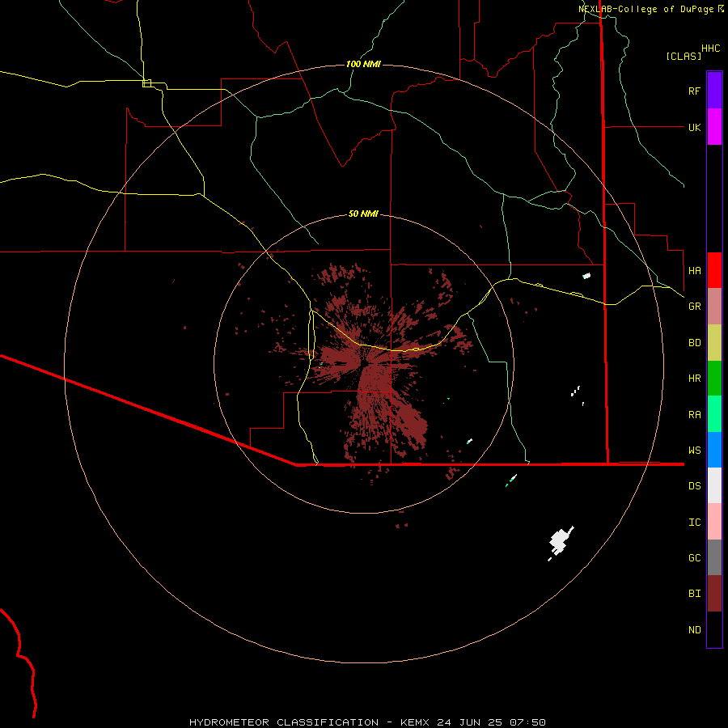Click the WS blue legend swatch
Image resolution: width=728 pixels, height=728 pixels.
coord(714,450)
